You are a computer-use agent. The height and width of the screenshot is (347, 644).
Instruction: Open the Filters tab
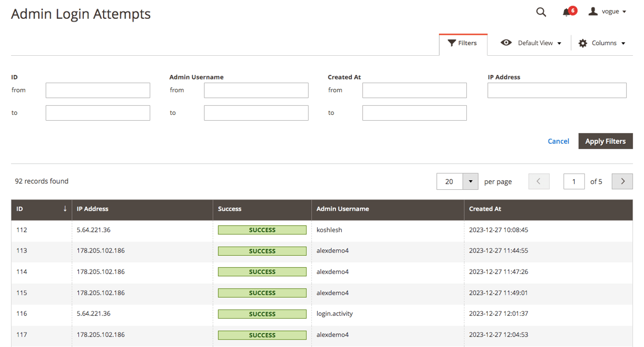coord(463,43)
